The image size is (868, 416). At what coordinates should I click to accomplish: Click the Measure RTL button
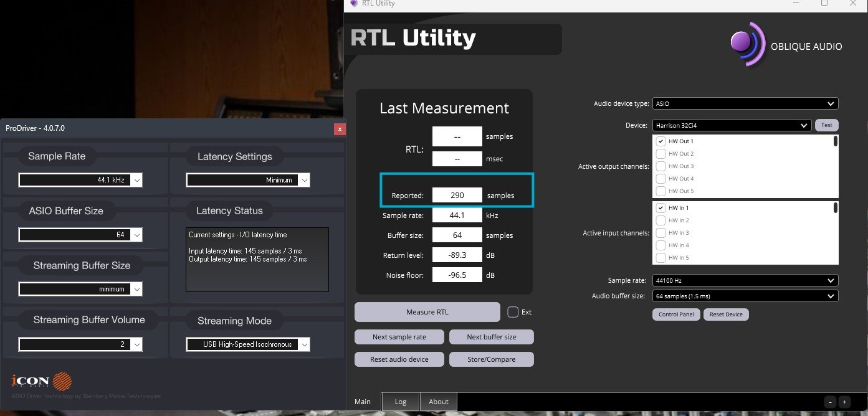pos(427,312)
